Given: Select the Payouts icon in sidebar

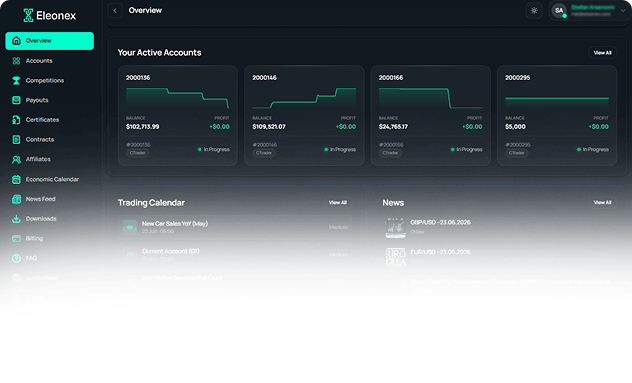Looking at the screenshot, I should click(16, 100).
